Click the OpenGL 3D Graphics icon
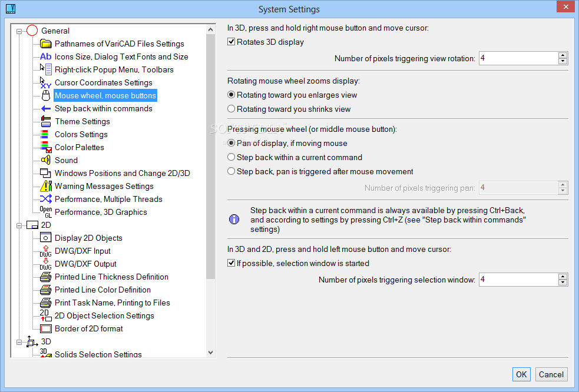579x392 pixels. tap(46, 212)
